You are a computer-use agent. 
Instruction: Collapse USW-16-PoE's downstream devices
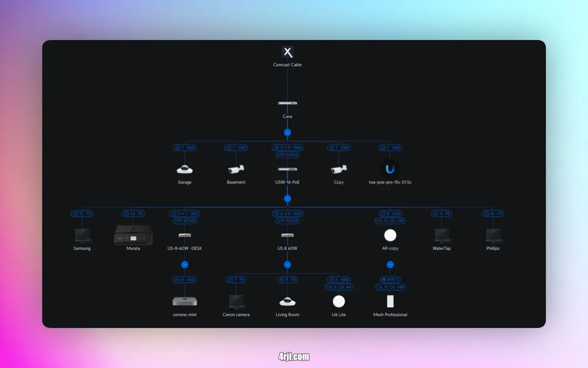coord(287,198)
